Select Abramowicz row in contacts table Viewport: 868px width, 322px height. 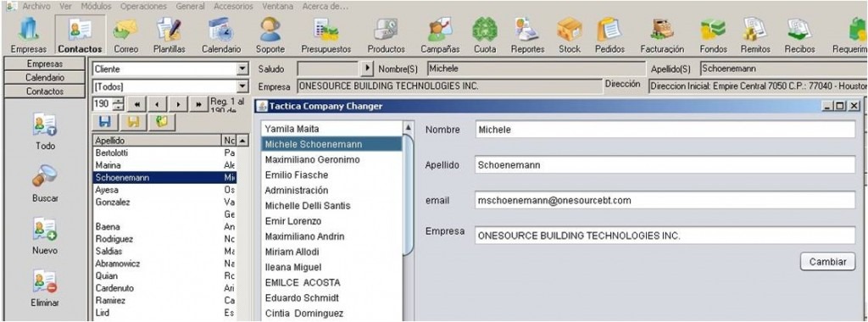pos(165,264)
